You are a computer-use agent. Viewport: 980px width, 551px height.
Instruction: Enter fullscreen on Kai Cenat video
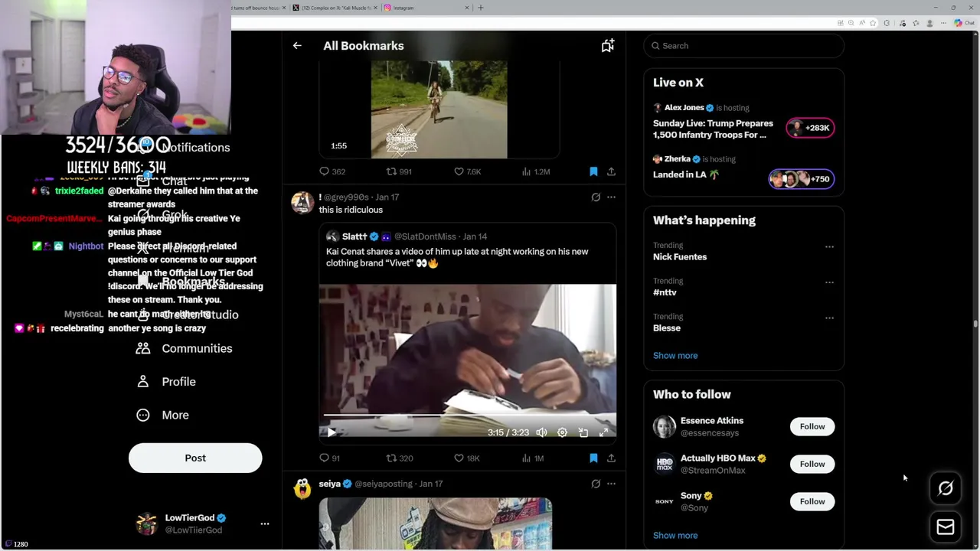603,432
